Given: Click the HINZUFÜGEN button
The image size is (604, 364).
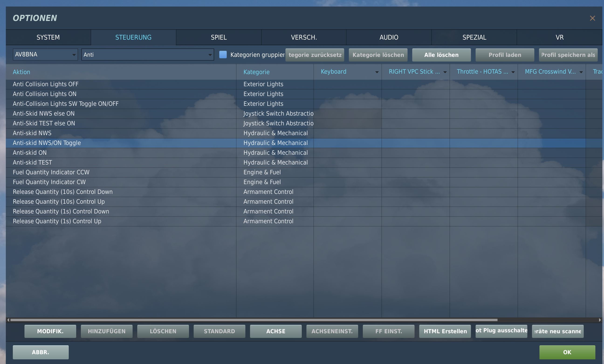Looking at the screenshot, I should 107,331.
